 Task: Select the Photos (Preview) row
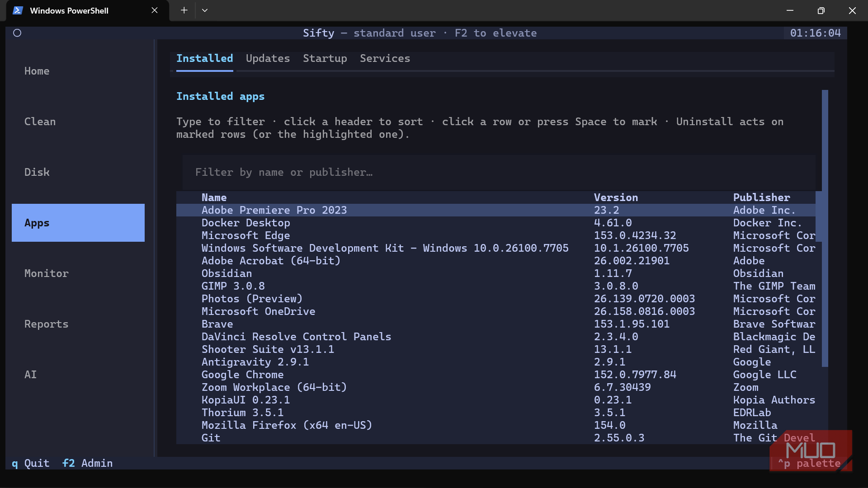(x=496, y=299)
